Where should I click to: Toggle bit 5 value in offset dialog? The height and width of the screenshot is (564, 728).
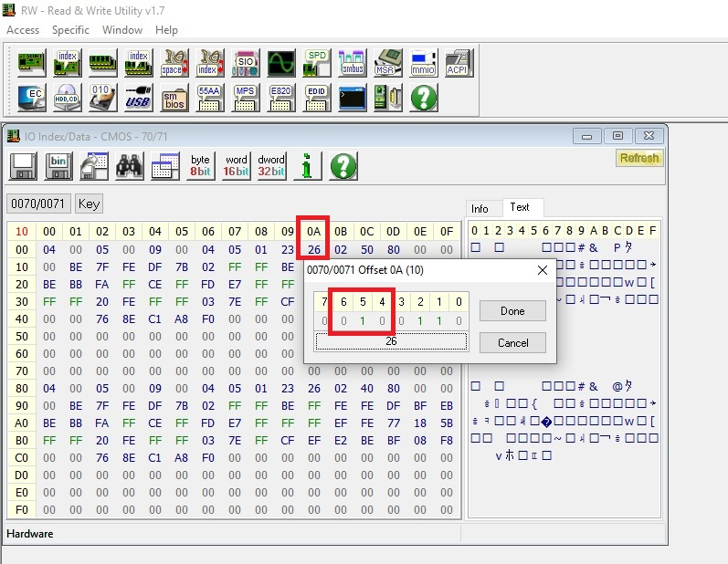(363, 321)
